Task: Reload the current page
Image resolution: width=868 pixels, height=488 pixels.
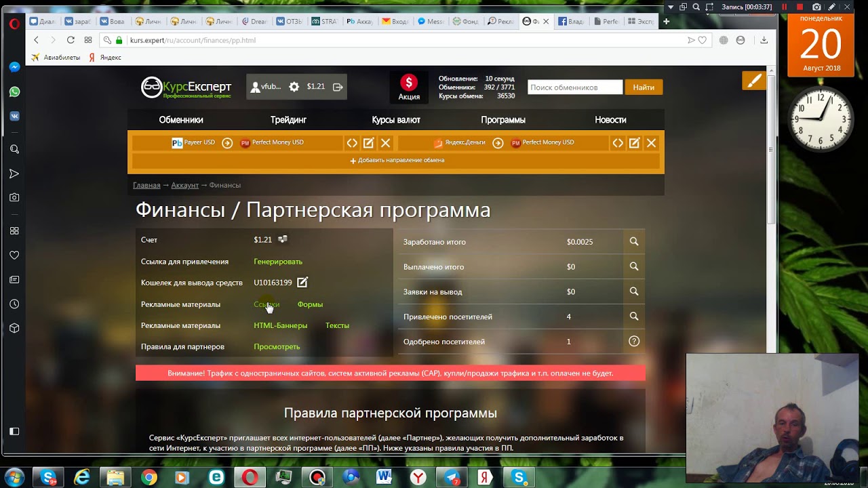Action: tap(71, 40)
